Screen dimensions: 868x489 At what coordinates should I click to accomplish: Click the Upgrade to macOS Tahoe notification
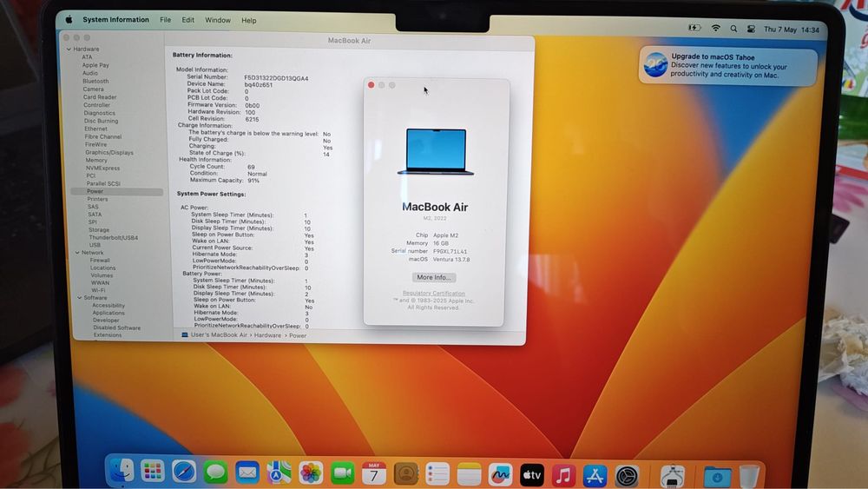tap(727, 66)
